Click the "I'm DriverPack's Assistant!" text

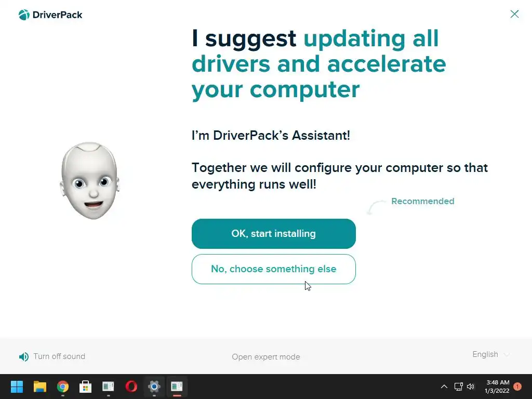tap(271, 136)
